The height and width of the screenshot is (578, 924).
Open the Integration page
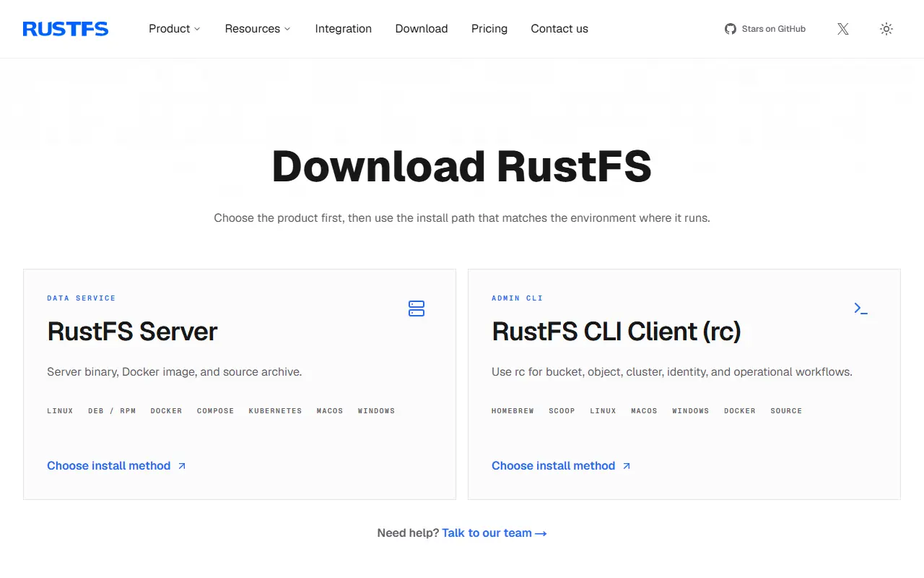tap(344, 29)
